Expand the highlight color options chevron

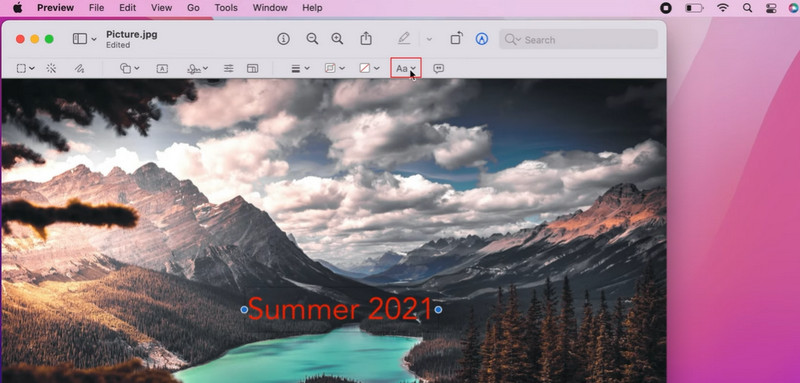point(429,39)
